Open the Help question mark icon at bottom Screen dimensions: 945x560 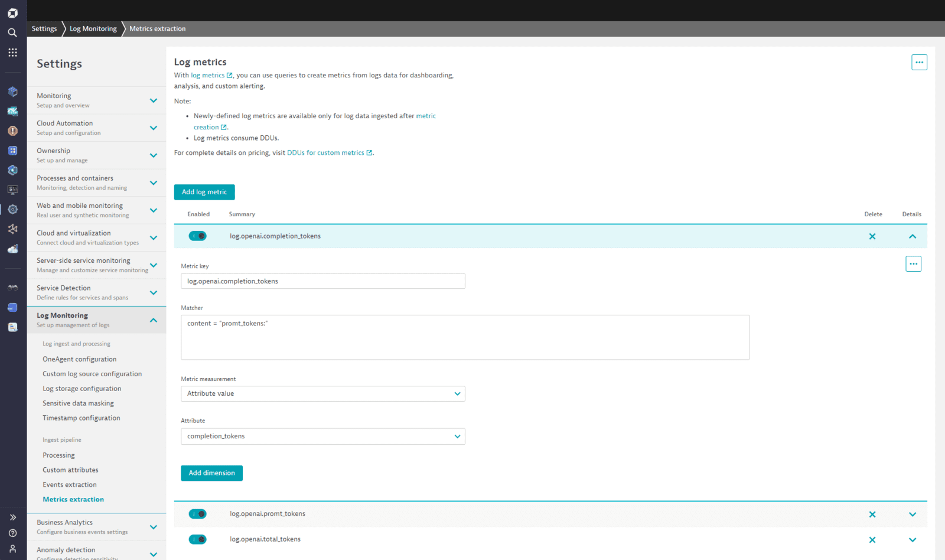(x=12, y=533)
